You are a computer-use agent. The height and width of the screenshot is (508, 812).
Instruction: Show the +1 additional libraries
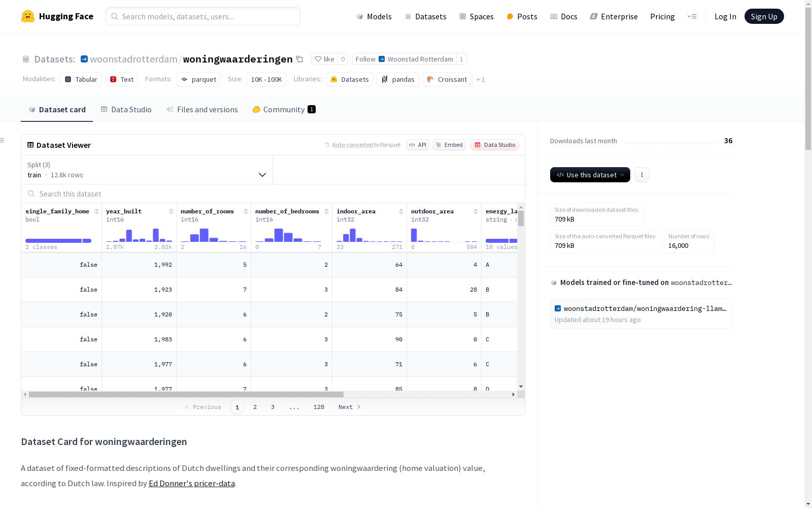coord(481,80)
